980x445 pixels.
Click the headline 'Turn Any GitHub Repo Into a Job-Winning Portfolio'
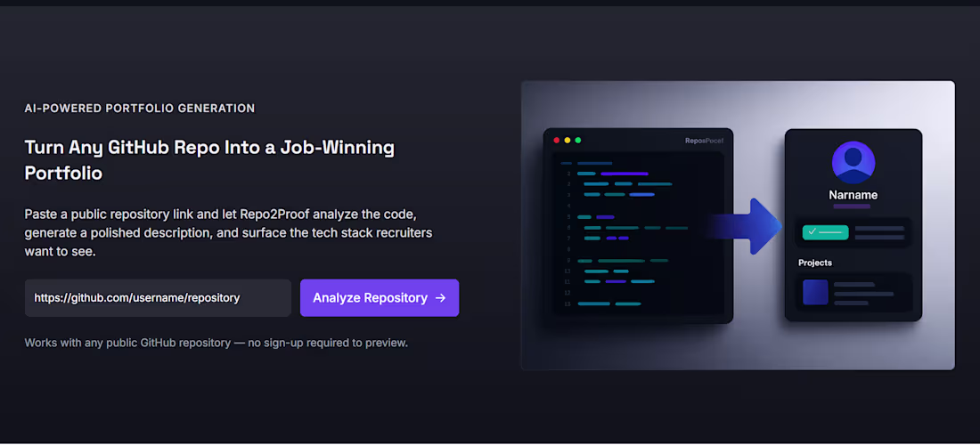(209, 160)
